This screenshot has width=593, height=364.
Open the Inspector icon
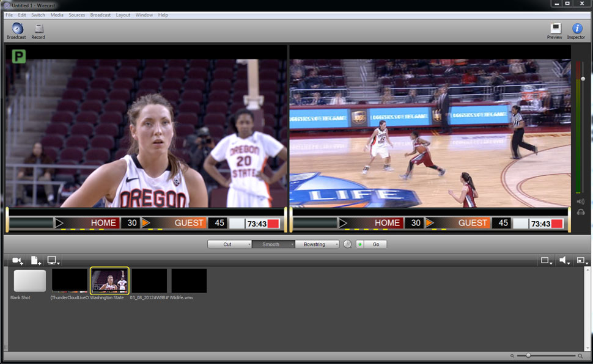click(576, 29)
